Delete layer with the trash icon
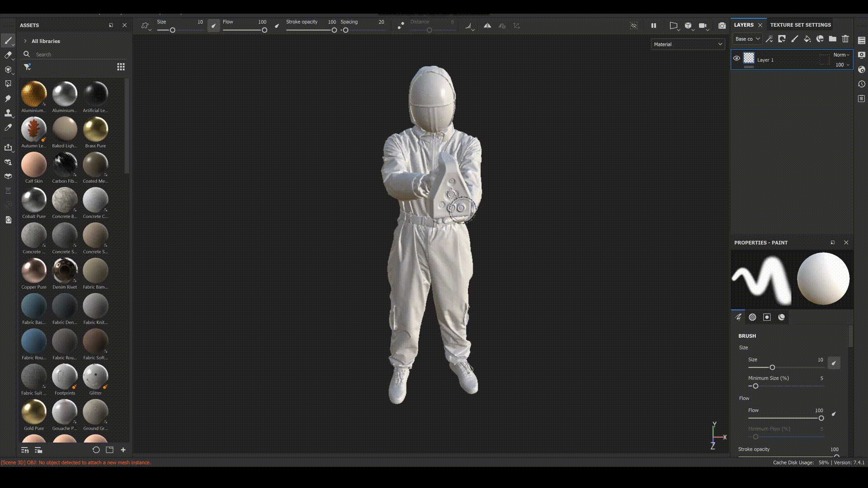This screenshot has width=868, height=488. pos(845,39)
